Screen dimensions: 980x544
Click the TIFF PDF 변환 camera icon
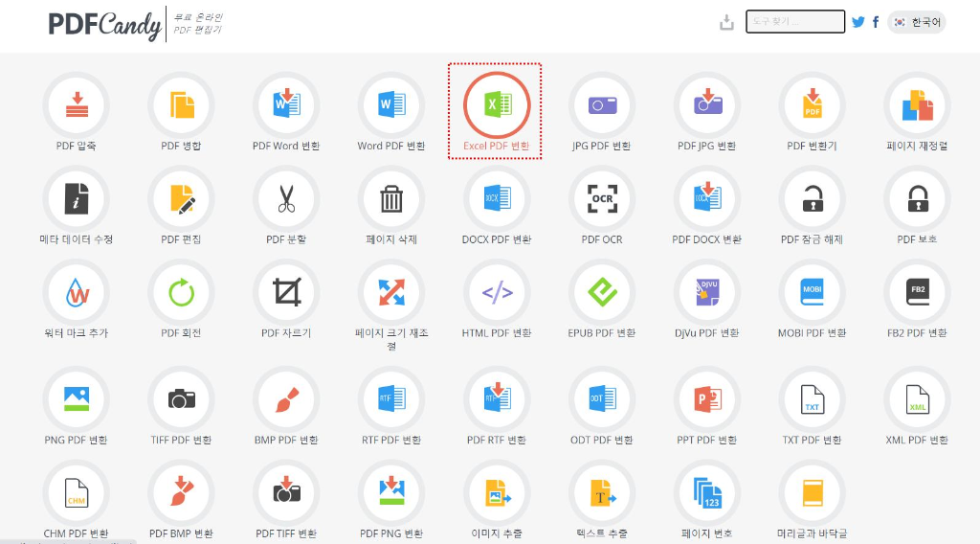coord(181,399)
